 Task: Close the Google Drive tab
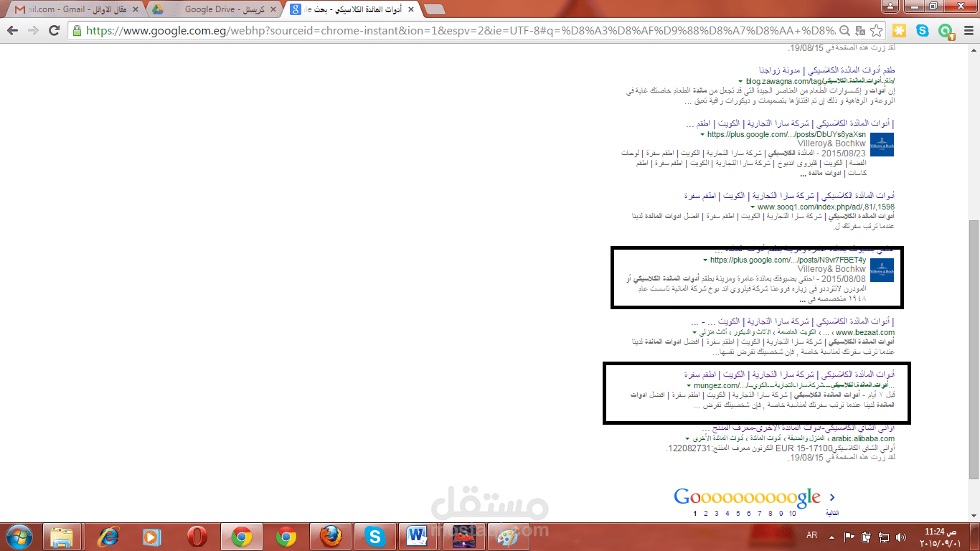272,9
